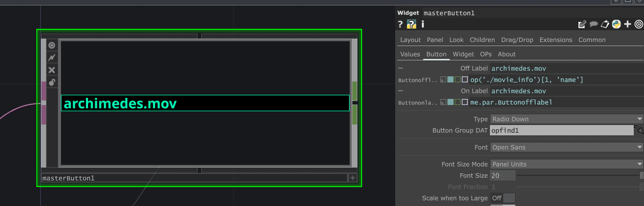Set Buttonofflabel to expression mode cyan square
Screen dimensions: 644x206
click(450, 80)
